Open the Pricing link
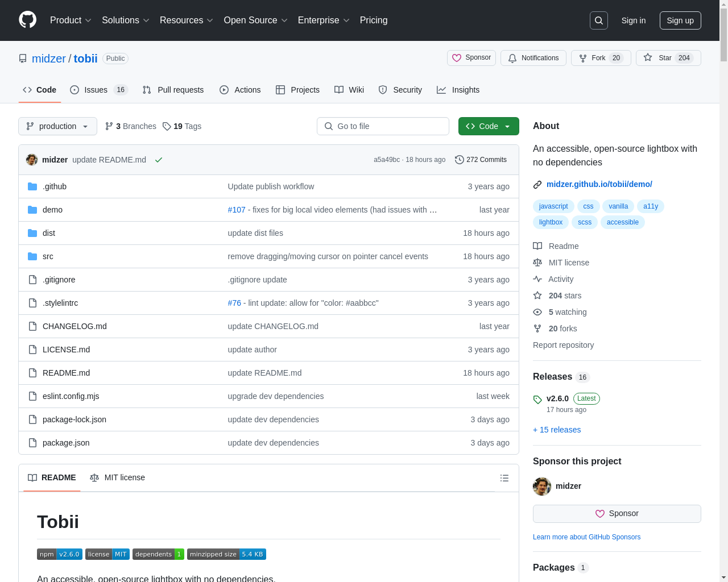This screenshot has width=728, height=582. pos(374,20)
